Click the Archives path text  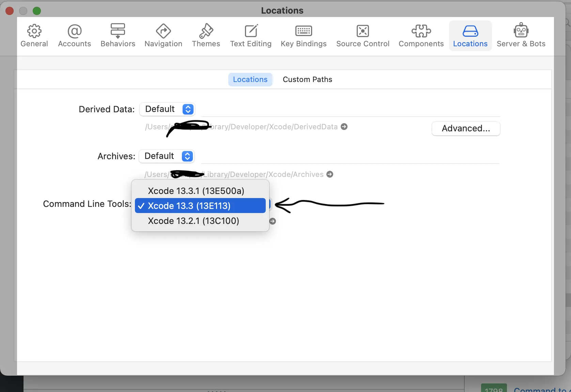point(234,175)
